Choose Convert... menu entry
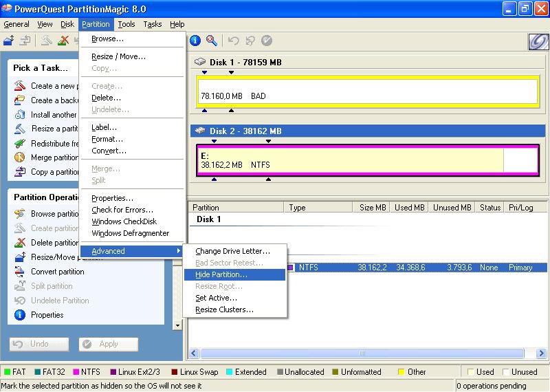This screenshot has width=550, height=392. click(x=132, y=151)
